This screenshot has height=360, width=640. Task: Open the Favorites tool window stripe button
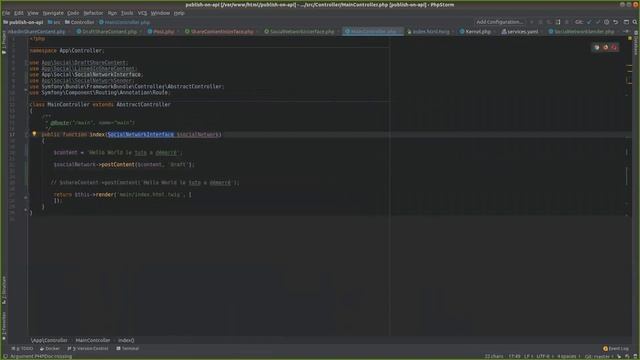(x=4, y=326)
